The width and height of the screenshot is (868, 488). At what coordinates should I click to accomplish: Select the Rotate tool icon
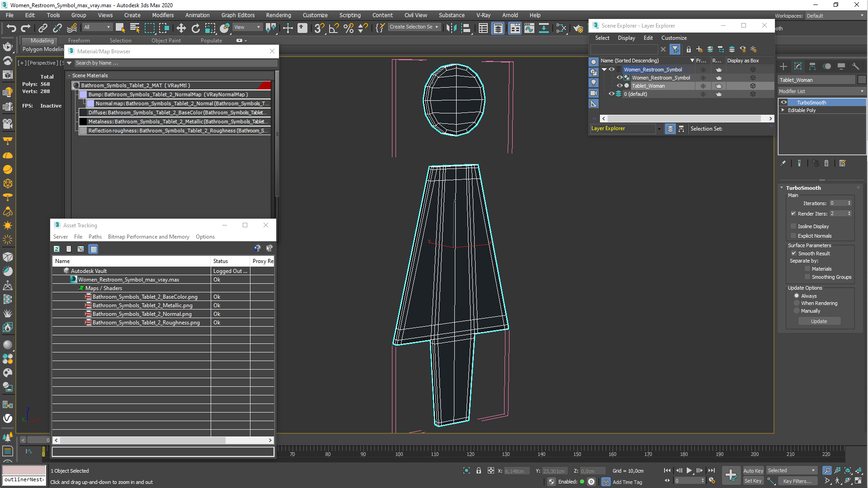195,28
